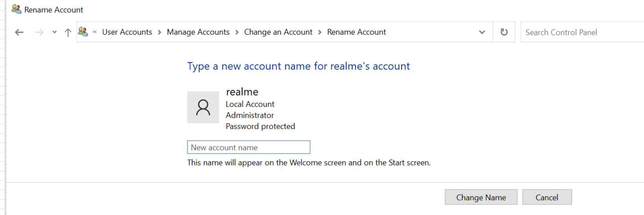This screenshot has width=644, height=215.
Task: Navigate to Manage Accounts breadcrumb
Action: (x=198, y=32)
